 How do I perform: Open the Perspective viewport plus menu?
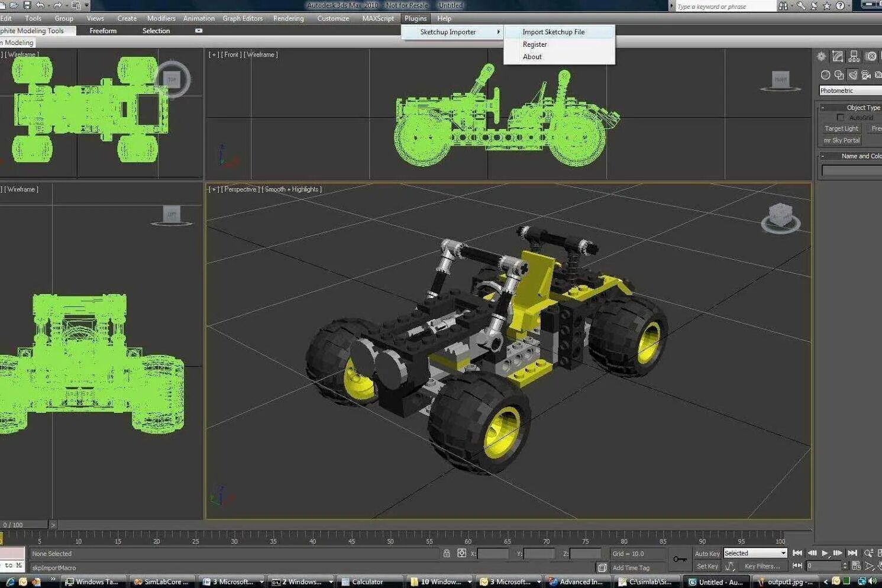point(214,189)
